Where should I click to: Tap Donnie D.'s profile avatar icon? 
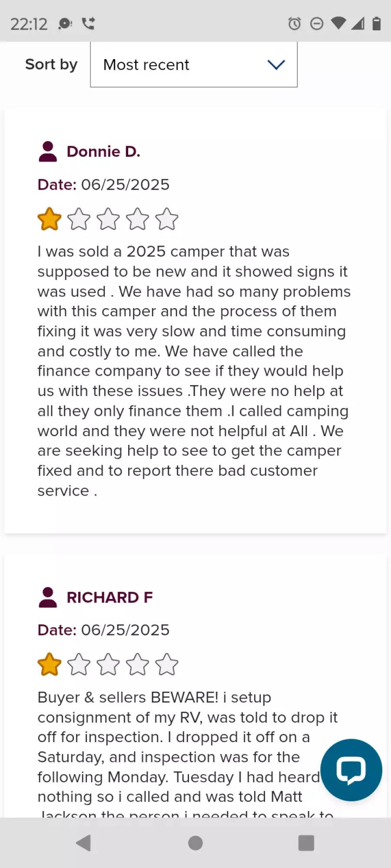click(x=48, y=151)
